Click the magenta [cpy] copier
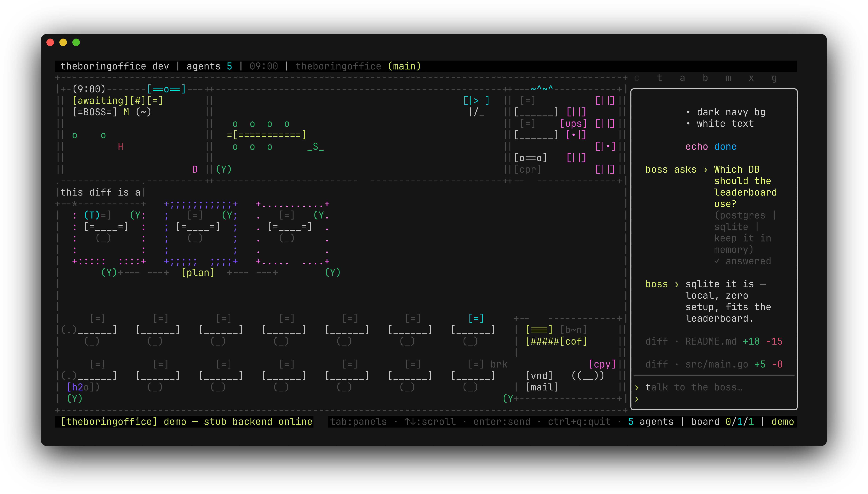This screenshot has height=494, width=868. [602, 364]
